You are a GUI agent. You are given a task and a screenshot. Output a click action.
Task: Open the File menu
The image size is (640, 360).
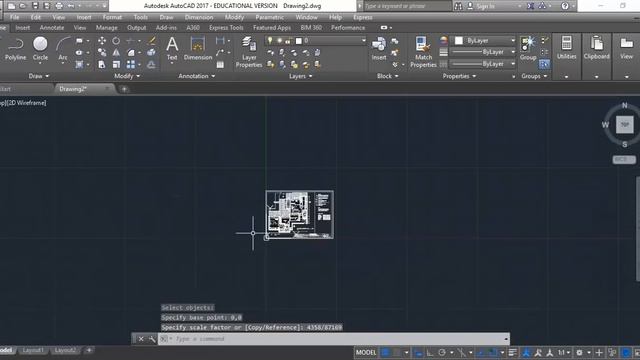click(14, 17)
